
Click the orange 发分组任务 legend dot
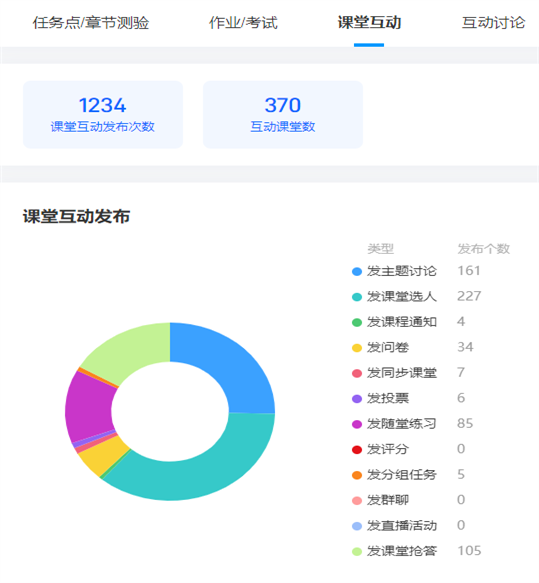pyautogui.click(x=356, y=475)
